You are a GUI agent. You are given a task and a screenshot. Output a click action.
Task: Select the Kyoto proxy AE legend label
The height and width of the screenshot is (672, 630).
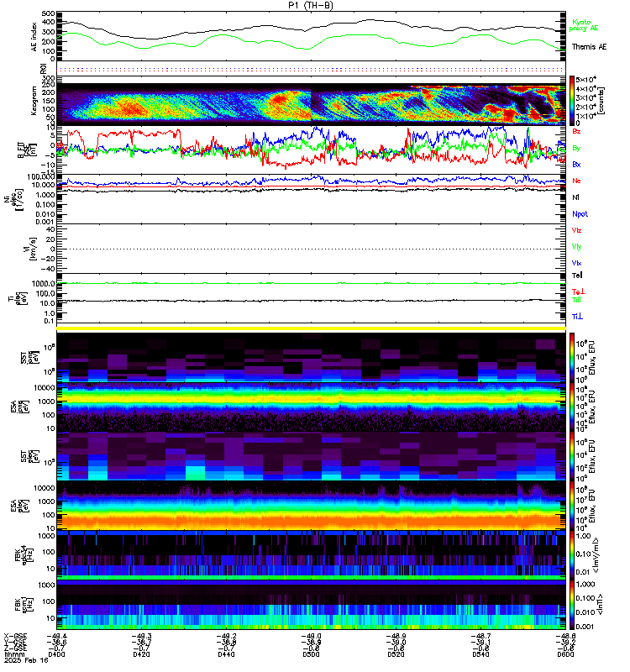point(583,25)
